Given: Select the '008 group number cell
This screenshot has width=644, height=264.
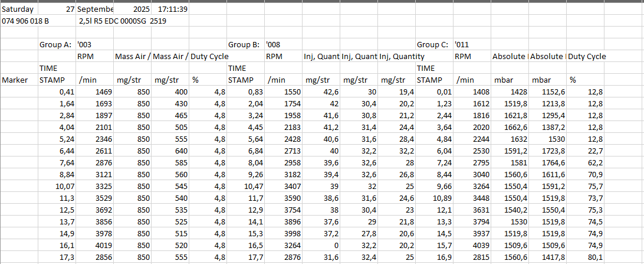Looking at the screenshot, I should (283, 44).
